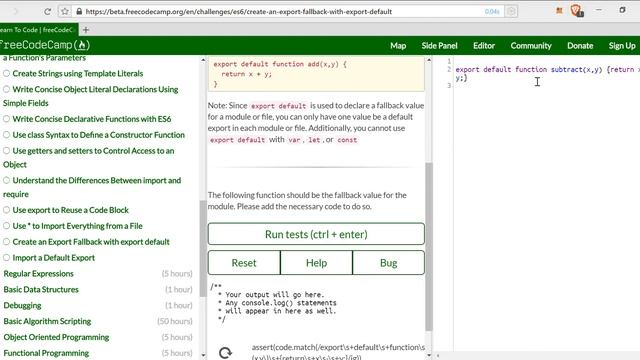Click the '(50 hours)' duration label
This screenshot has height=360, width=640.
pos(175,321)
